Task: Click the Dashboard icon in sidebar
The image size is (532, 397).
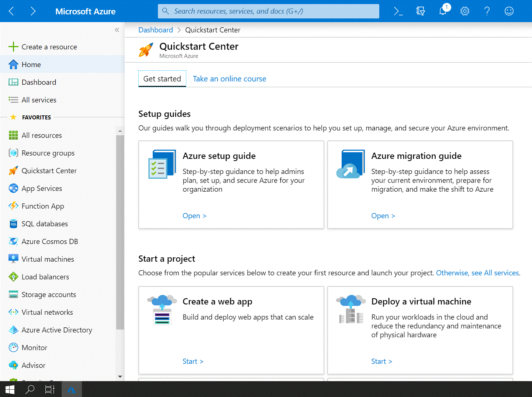Action: point(13,82)
